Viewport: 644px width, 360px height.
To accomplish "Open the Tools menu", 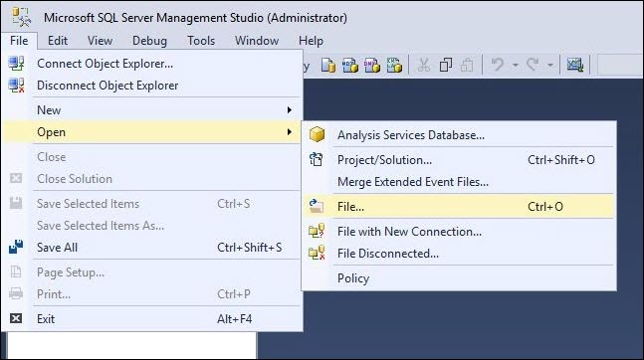I will pyautogui.click(x=201, y=41).
